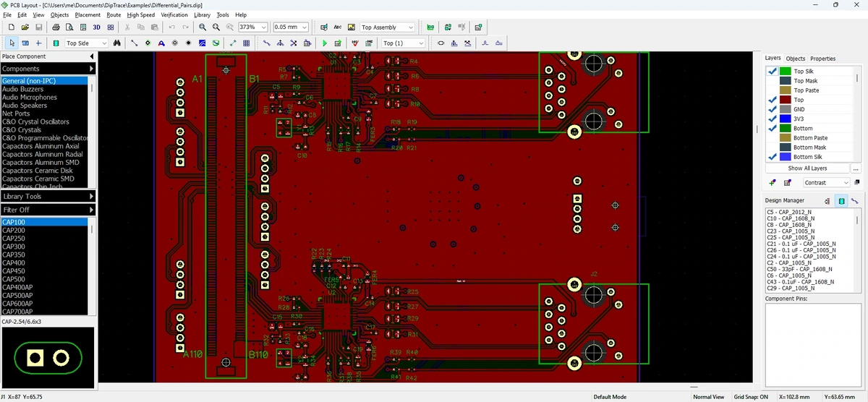Screen dimensions: 868x402
Task: Run the autorouter green play icon
Action: (325, 43)
